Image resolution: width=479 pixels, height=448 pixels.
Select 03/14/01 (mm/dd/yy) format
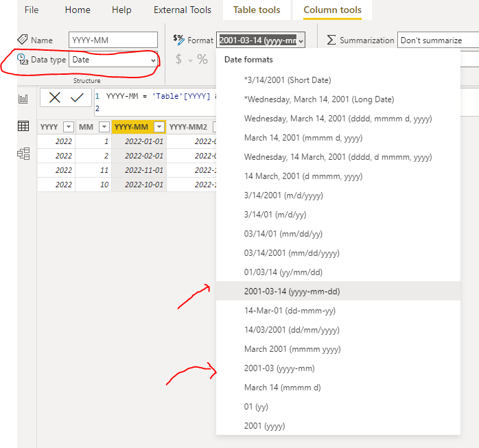pos(338,234)
